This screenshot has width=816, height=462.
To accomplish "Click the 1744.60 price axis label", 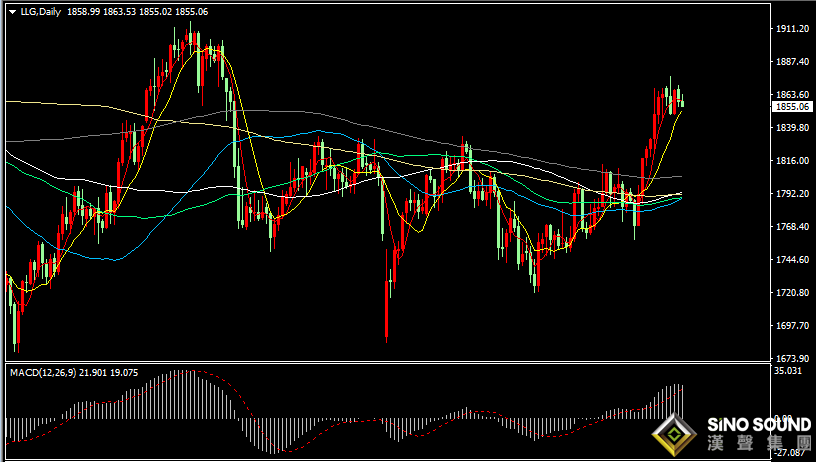I will click(x=793, y=260).
